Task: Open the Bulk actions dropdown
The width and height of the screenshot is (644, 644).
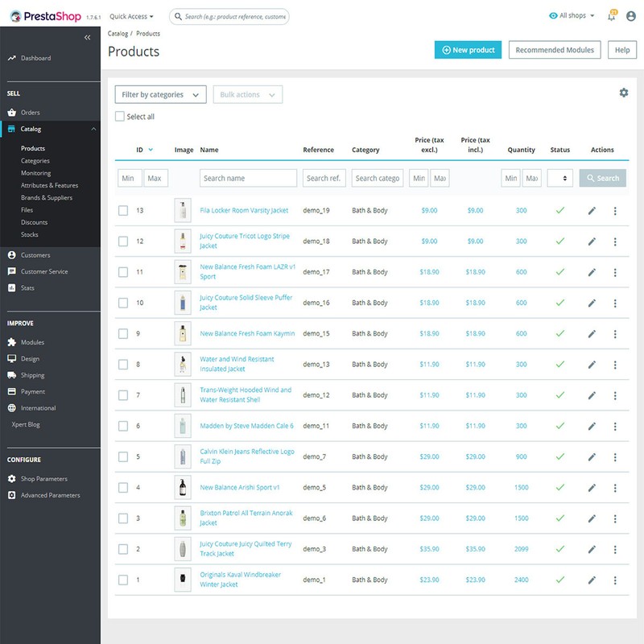Action: 248,94
